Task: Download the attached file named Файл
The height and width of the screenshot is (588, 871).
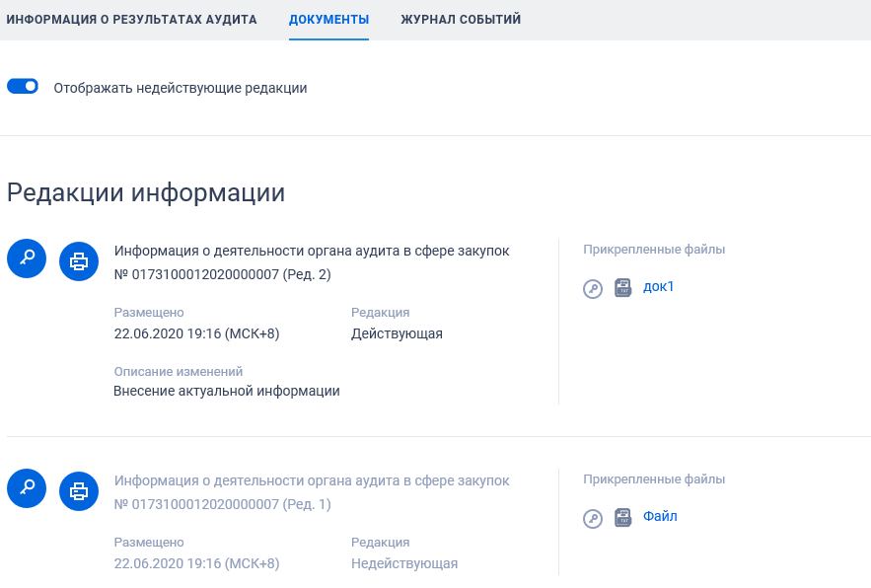Action: click(660, 516)
